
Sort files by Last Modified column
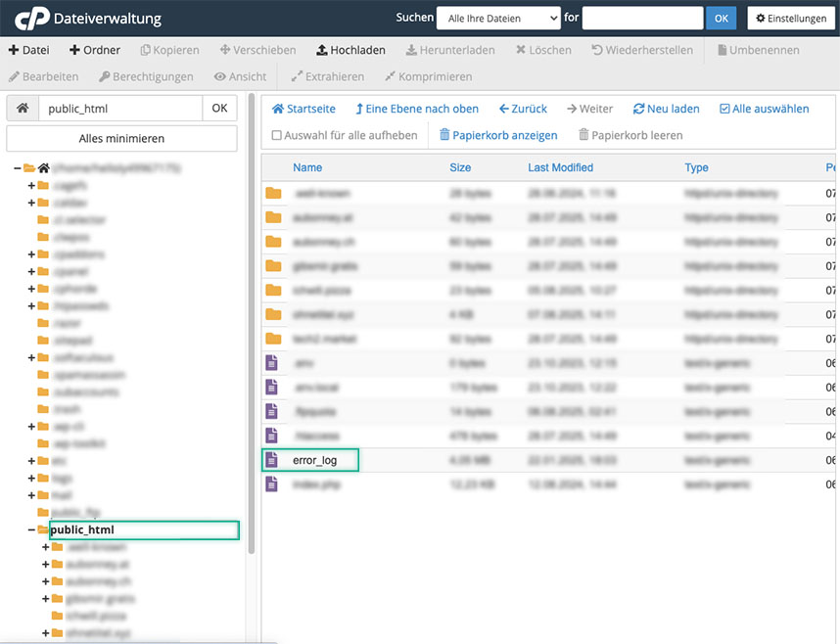point(560,167)
